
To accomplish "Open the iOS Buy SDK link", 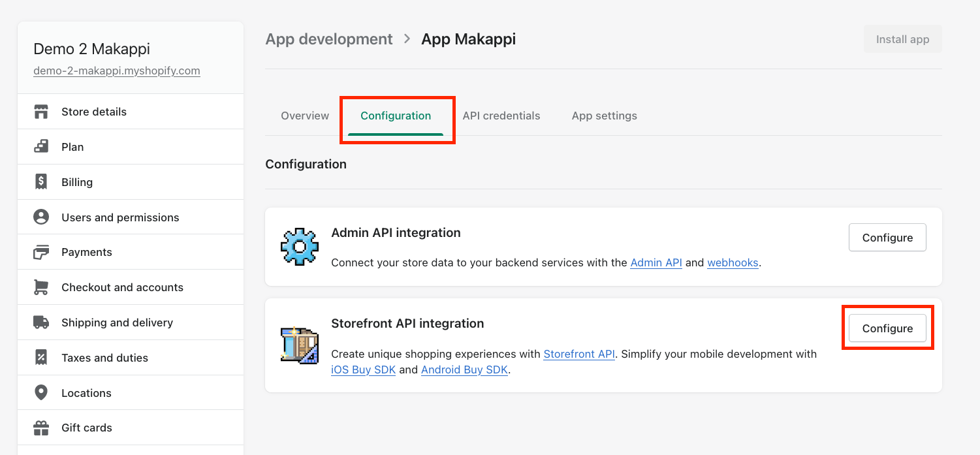I will (364, 369).
